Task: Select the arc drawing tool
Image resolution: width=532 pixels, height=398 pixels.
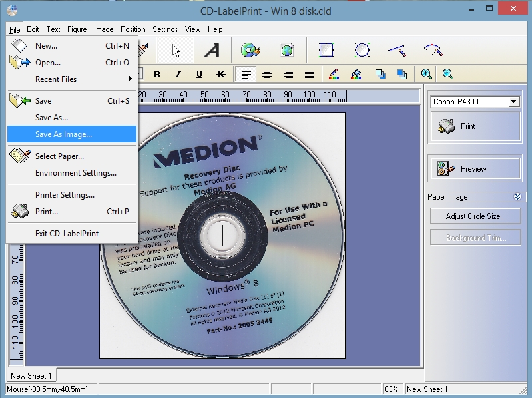Action: pyautogui.click(x=433, y=50)
